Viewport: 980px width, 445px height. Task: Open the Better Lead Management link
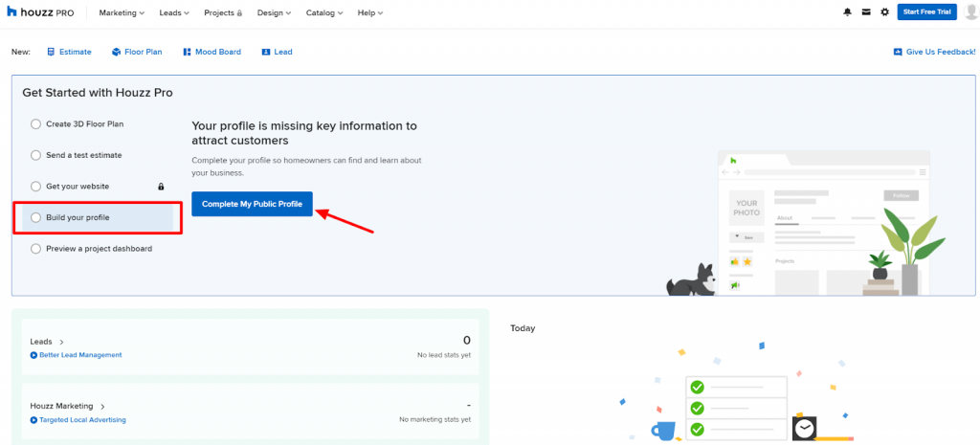tap(79, 355)
